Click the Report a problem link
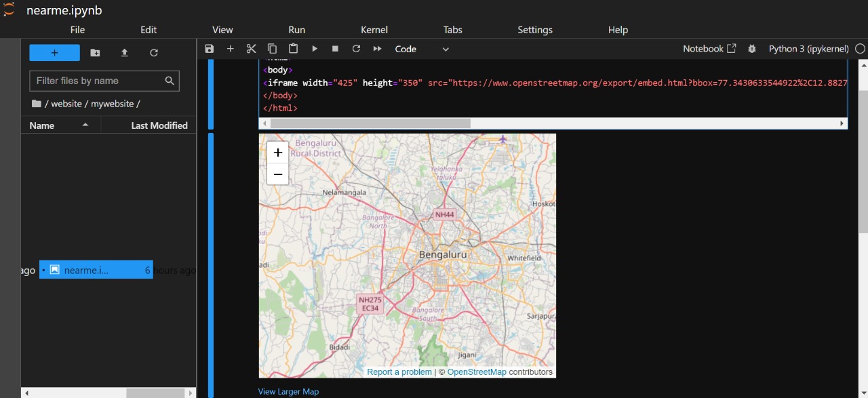The width and height of the screenshot is (868, 398). pyautogui.click(x=399, y=372)
